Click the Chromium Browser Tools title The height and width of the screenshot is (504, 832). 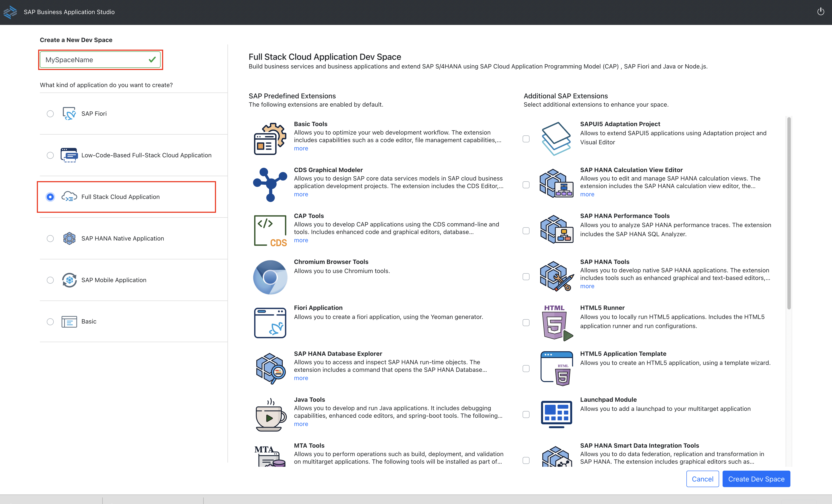(331, 262)
